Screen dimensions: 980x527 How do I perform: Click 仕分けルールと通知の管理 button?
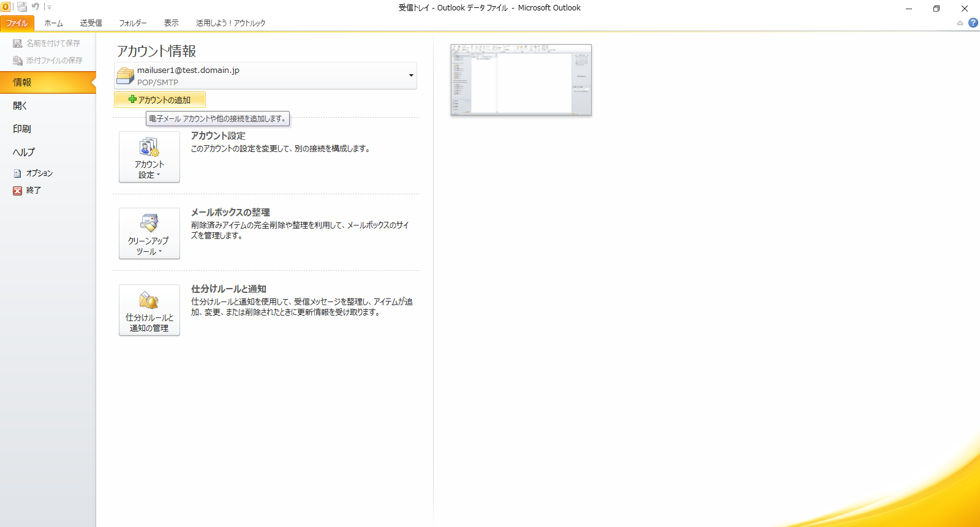[149, 310]
